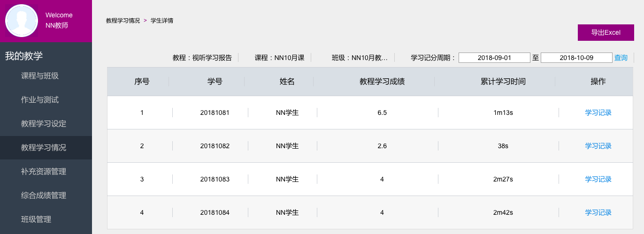
Task: Click the 导出Excel button
Action: click(x=606, y=32)
